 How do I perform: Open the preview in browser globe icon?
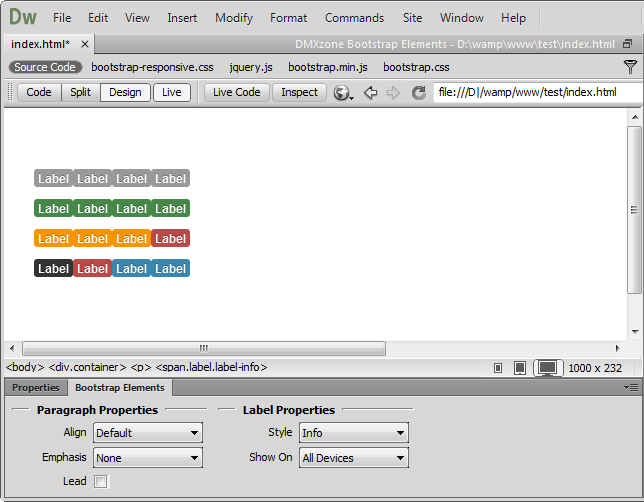pyautogui.click(x=343, y=92)
